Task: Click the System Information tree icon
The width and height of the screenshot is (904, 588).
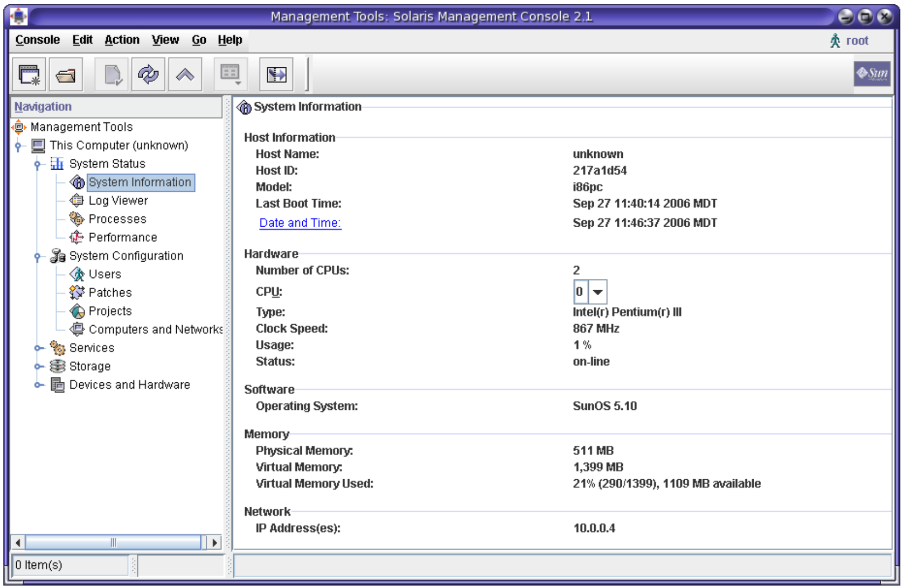Action: coord(78,183)
